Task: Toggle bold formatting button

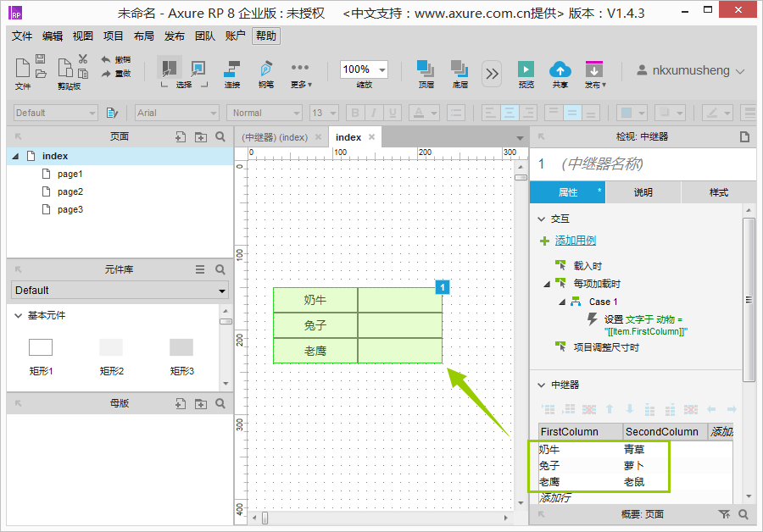Action: click(x=355, y=113)
